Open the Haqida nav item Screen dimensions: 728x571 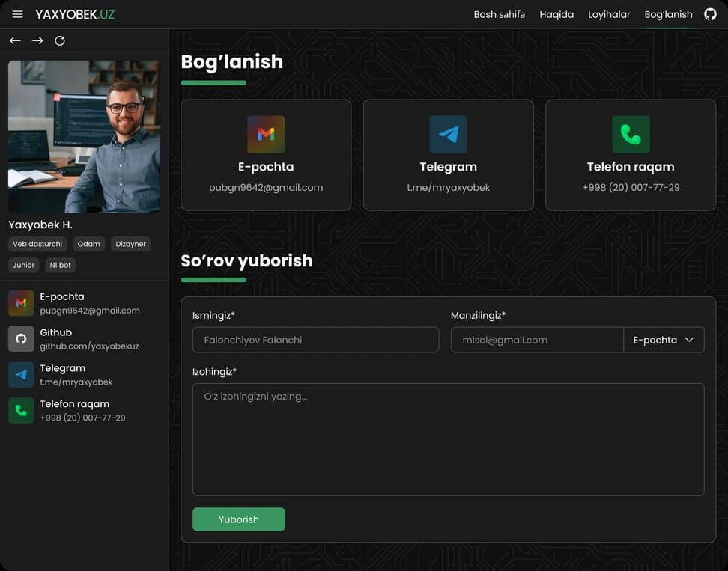tap(556, 14)
